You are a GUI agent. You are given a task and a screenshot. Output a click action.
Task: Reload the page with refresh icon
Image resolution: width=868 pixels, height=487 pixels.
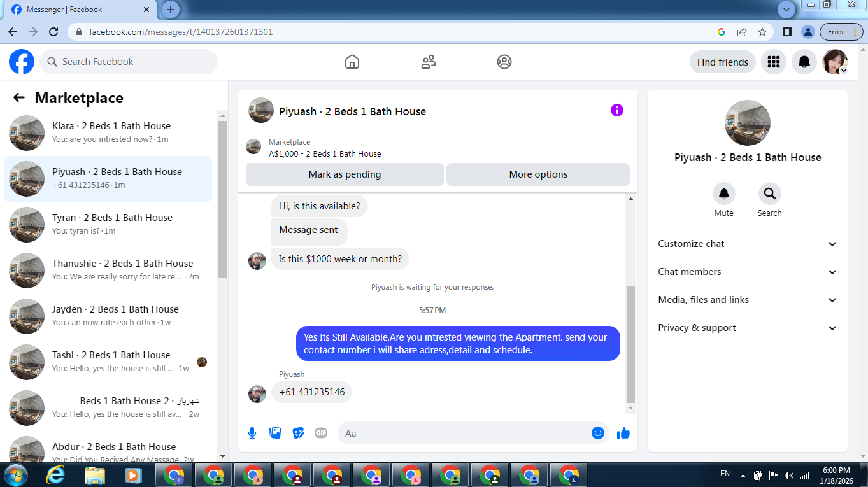(x=53, y=32)
